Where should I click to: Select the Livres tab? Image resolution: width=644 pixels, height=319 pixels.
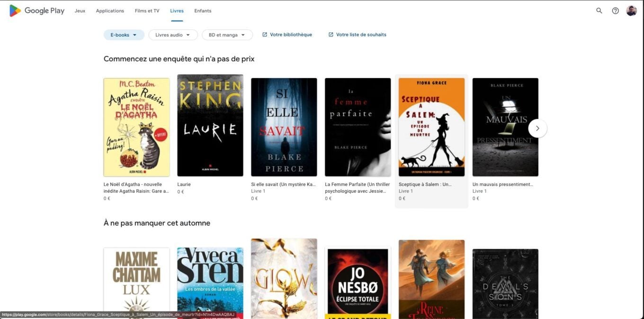pyautogui.click(x=177, y=10)
